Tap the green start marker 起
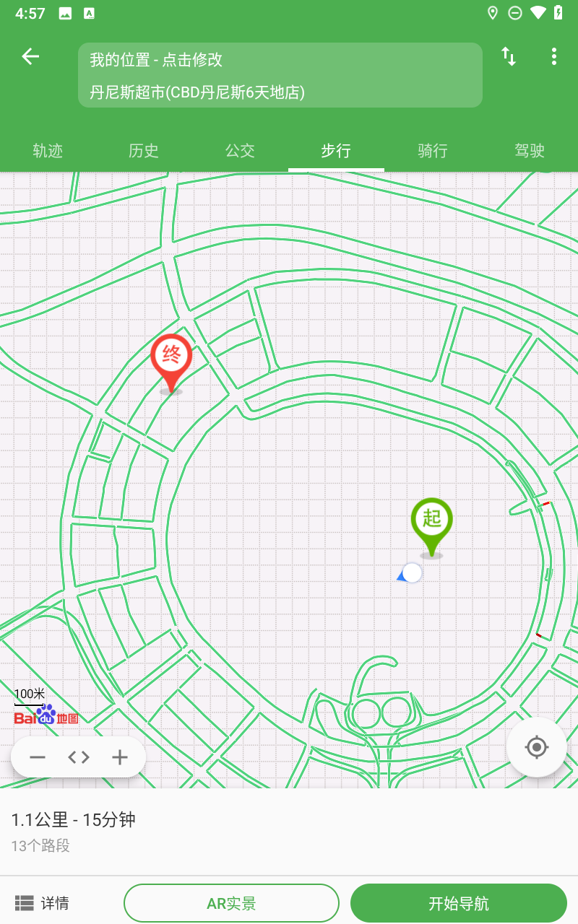The height and width of the screenshot is (924, 578). pyautogui.click(x=431, y=520)
